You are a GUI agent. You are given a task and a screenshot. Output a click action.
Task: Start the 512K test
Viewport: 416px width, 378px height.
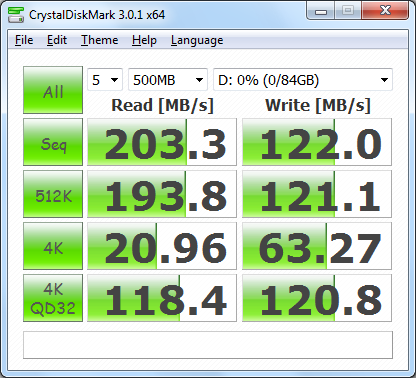click(x=53, y=194)
